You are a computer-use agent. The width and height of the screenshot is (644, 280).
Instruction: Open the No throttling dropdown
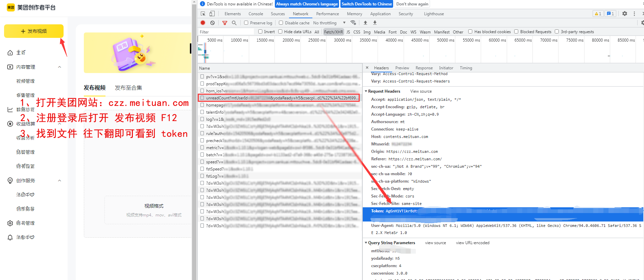click(x=329, y=23)
